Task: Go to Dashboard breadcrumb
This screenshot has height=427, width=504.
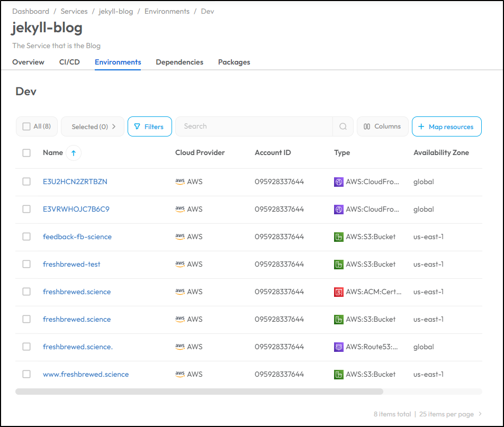Action: pos(31,11)
